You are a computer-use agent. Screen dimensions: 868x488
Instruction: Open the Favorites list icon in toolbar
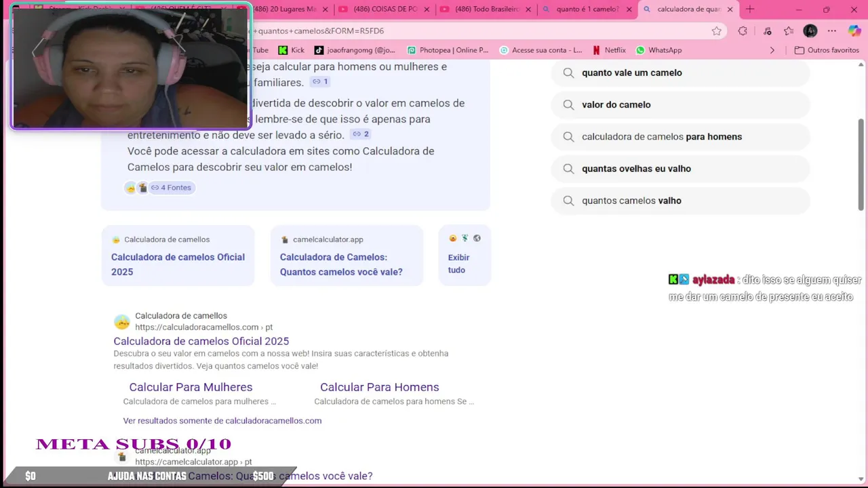click(789, 30)
